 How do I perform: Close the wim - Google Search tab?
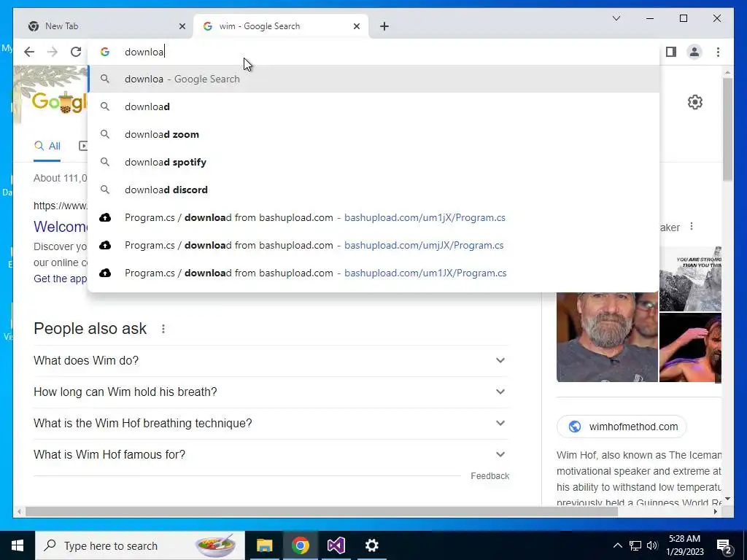356,26
